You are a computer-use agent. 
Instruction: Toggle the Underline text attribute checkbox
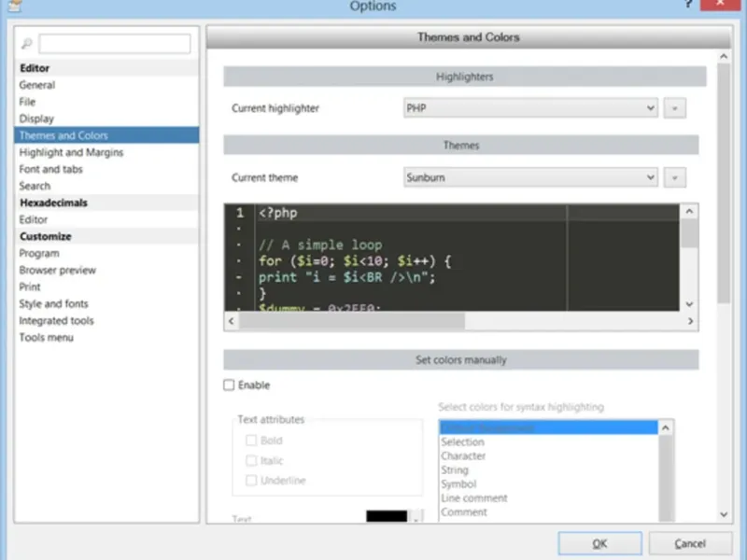point(251,480)
